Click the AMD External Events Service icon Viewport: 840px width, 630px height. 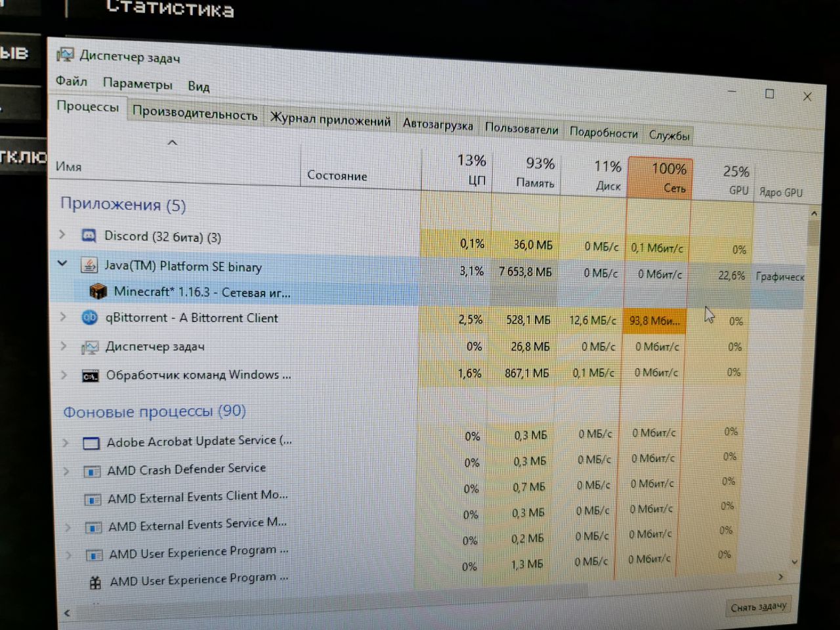(93, 528)
